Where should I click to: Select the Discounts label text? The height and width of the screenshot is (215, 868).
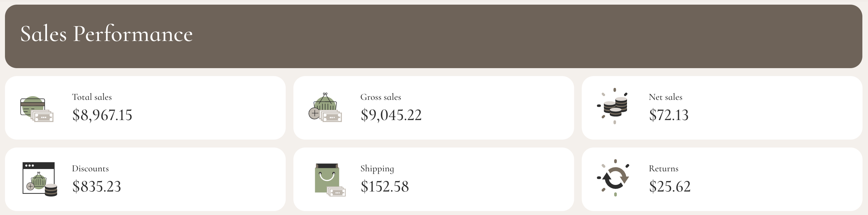[90, 168]
